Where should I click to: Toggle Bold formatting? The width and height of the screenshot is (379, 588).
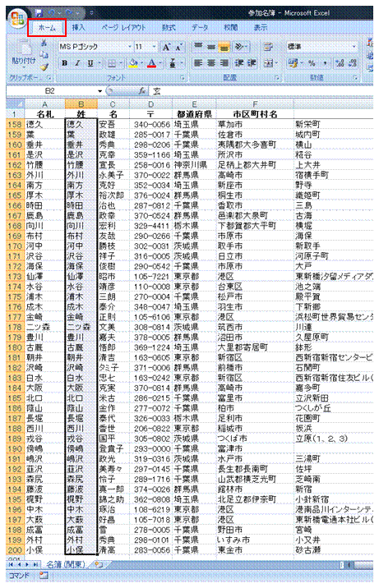(x=65, y=63)
